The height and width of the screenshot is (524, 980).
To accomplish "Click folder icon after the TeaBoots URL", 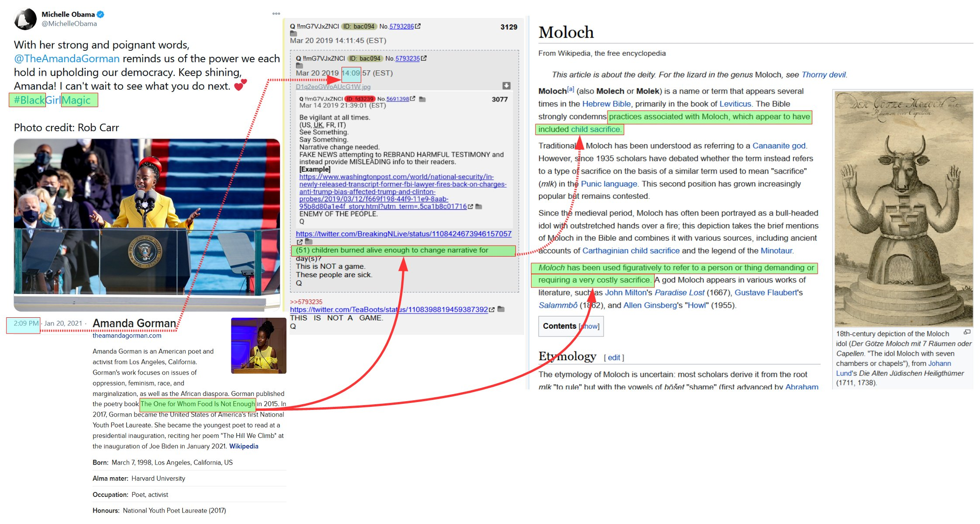I will tap(501, 309).
